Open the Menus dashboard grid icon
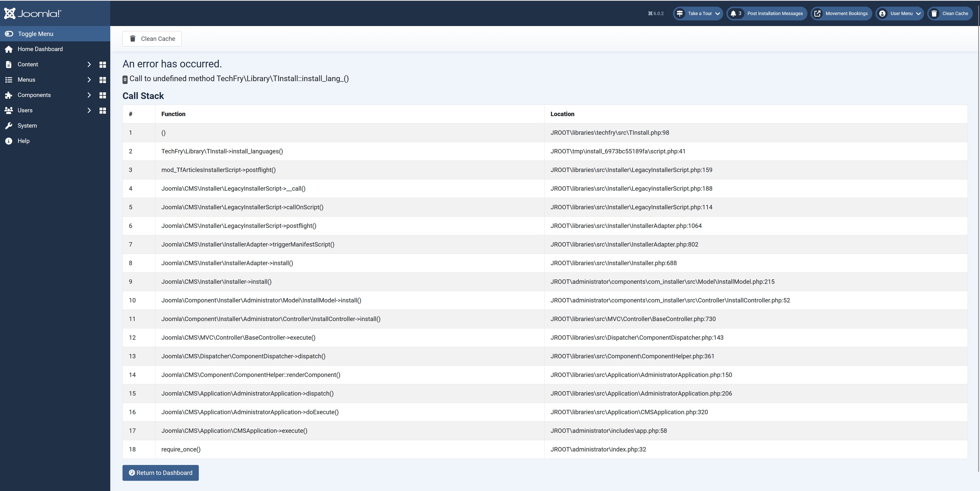The height and width of the screenshot is (491, 980). coord(102,80)
